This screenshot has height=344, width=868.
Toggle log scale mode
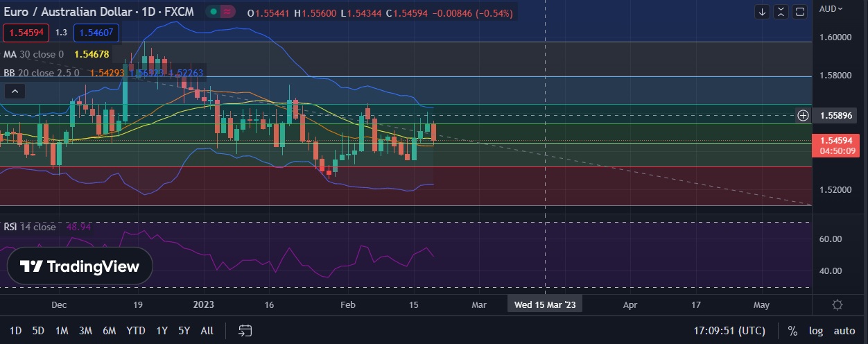point(815,331)
